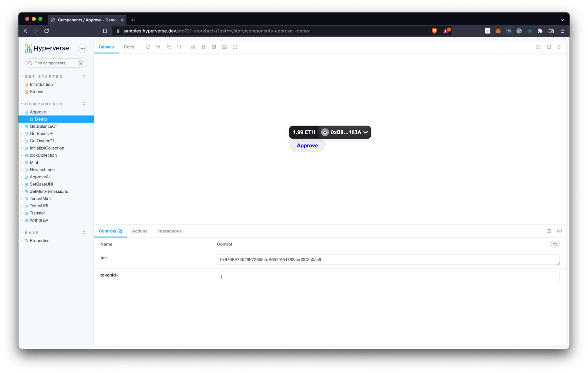The height and width of the screenshot is (373, 588).
Task: Click the bookmark icon beside the address bar
Action: [x=105, y=31]
